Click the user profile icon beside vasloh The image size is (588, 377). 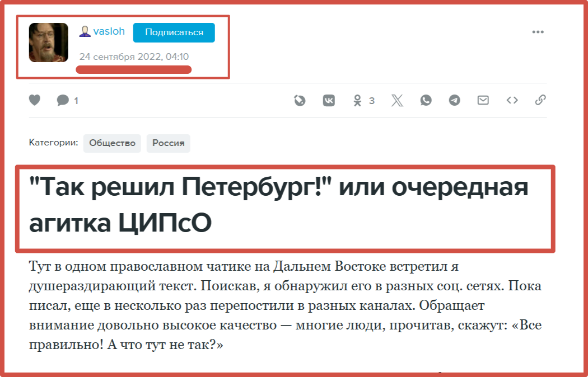pos(85,32)
